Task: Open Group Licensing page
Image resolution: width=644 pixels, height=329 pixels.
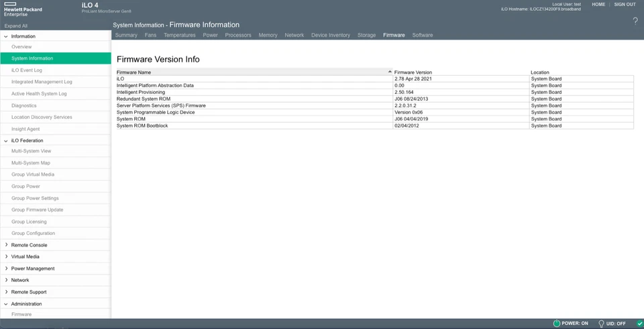Action: (x=56, y=222)
